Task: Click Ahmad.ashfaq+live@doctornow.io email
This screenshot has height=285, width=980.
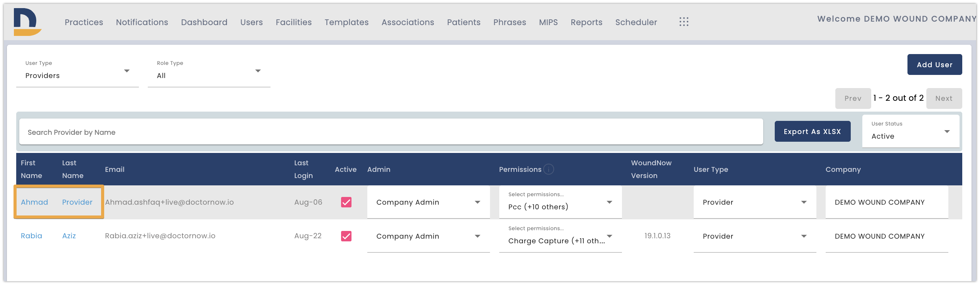Action: coord(169,202)
